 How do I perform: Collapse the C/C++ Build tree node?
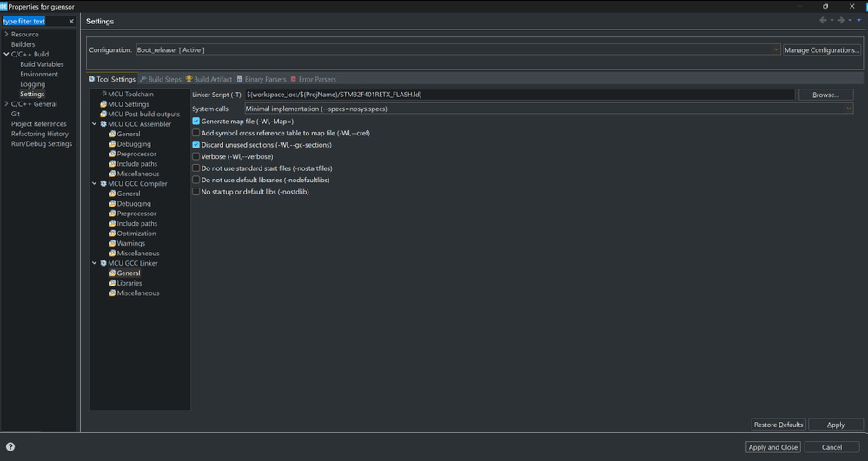click(x=6, y=54)
